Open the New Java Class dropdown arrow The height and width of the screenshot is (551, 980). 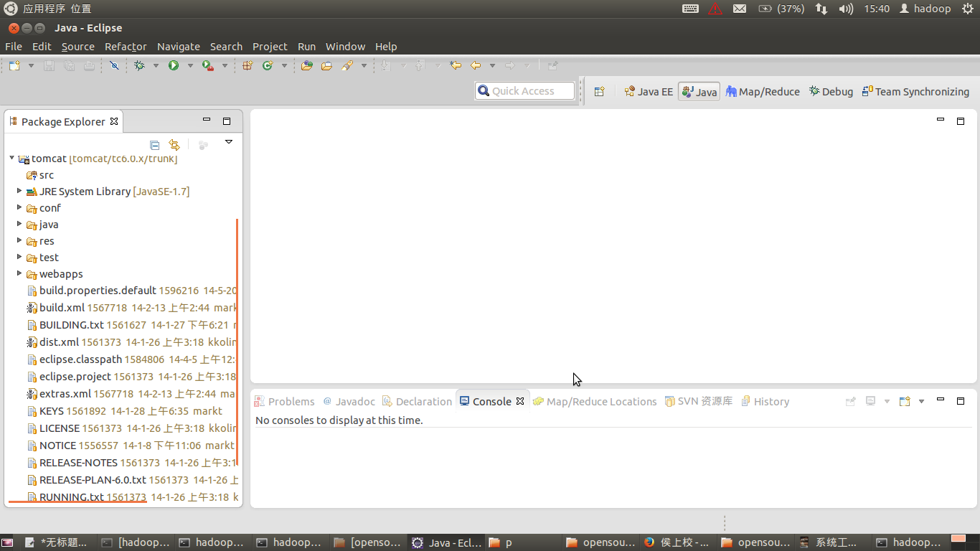click(284, 65)
